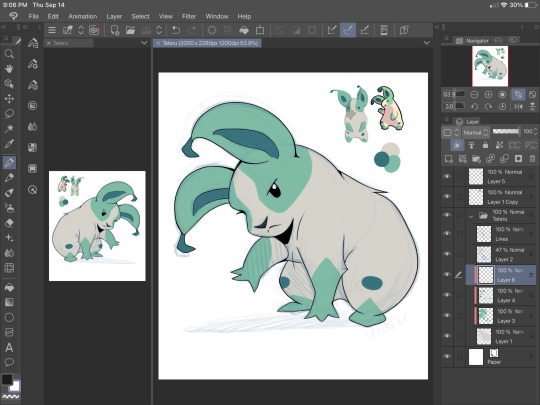This screenshot has width=540, height=405.
Task: Click the Redo arrow in command bar
Action: coord(192,30)
